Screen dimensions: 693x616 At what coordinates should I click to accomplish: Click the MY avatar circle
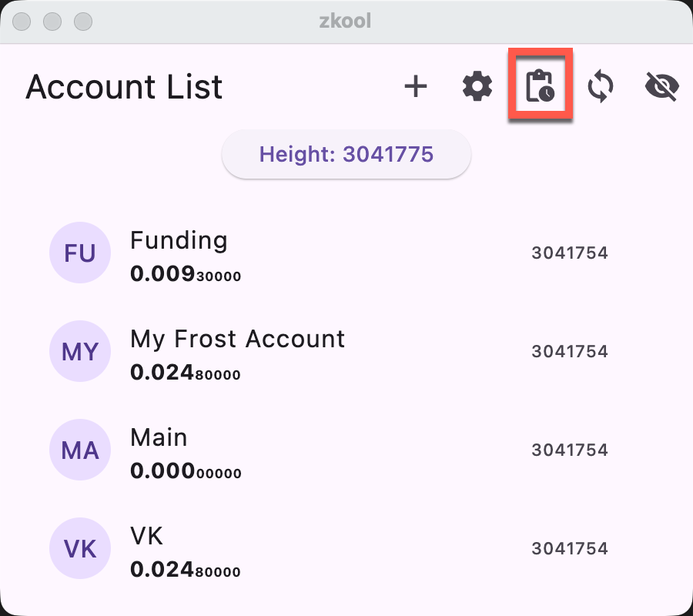80,352
